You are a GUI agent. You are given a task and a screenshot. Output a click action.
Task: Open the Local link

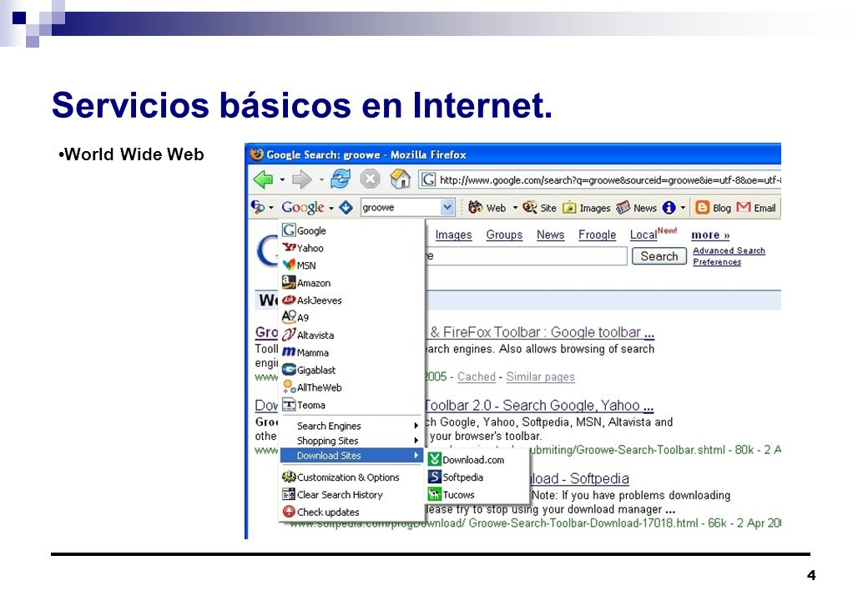(x=643, y=235)
